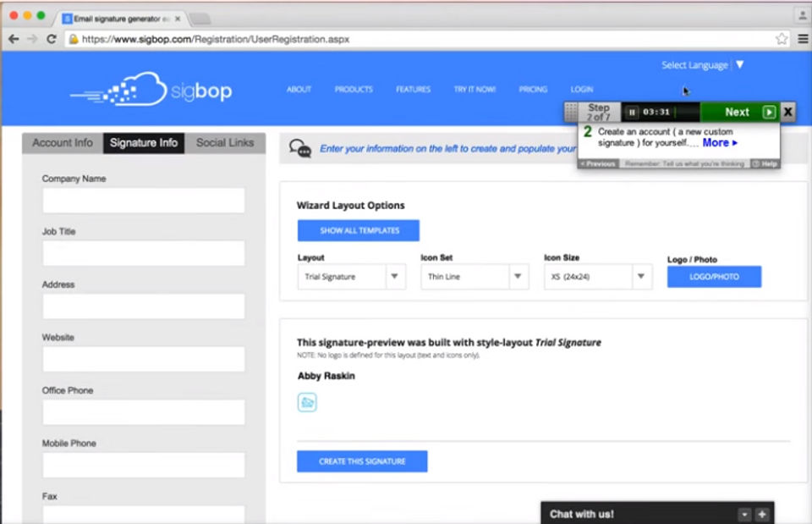Click the green Next step button
This screenshot has height=524, width=812.
740,112
